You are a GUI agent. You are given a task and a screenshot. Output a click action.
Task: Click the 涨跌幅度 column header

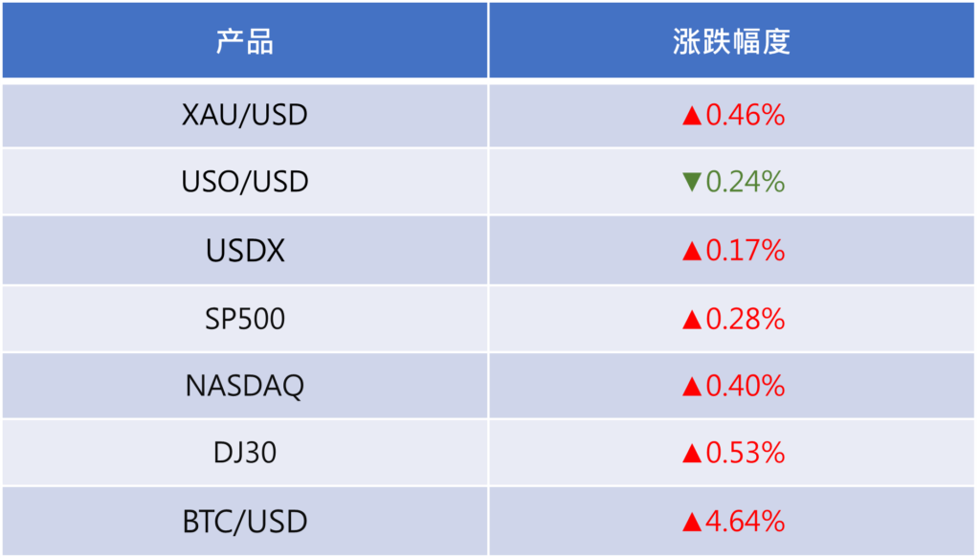click(732, 42)
